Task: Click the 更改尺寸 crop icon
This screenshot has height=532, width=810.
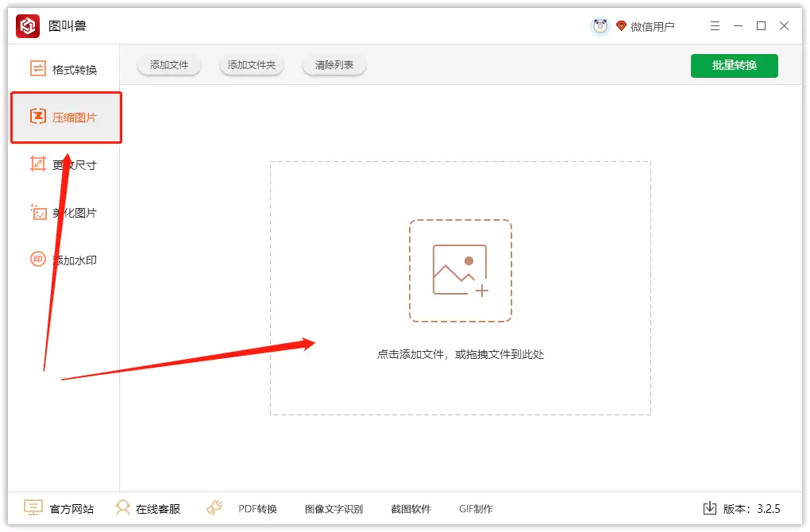Action: (37, 164)
